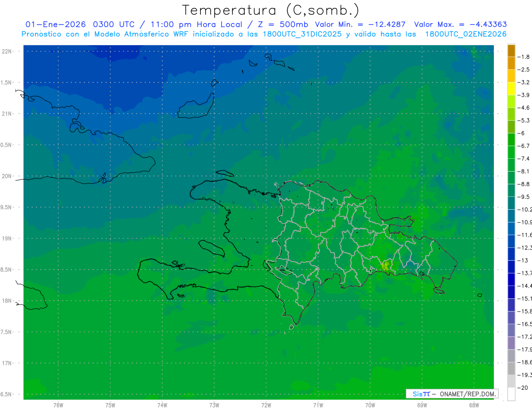Click the '-1.8' legend value
Image resolution: width=532 pixels, height=411 pixels.
524,57
